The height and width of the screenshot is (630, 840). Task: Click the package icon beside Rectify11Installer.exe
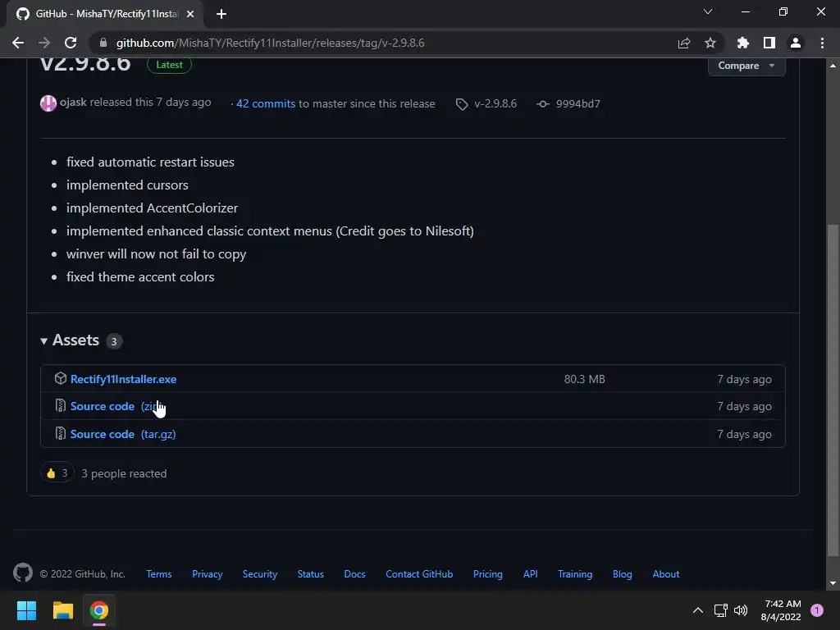(61, 378)
